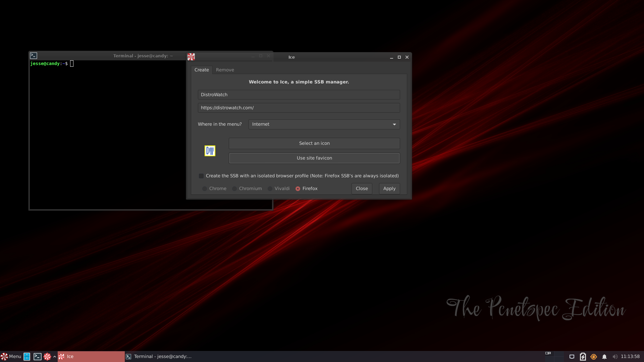Screen dimensions: 644x362
Task: Toggle the isolated browser profile checkbox
Action: pos(201,176)
